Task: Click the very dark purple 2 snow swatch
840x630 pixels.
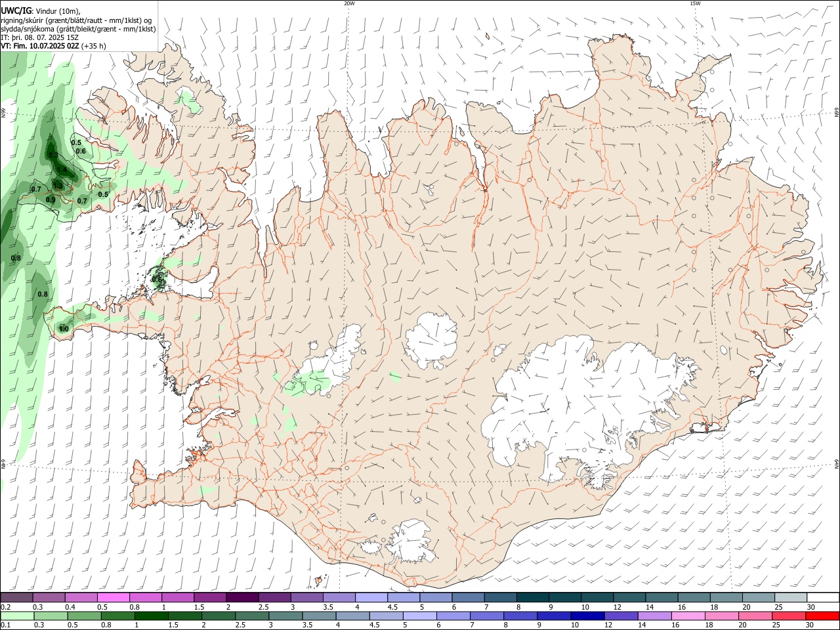Action: coord(242,597)
